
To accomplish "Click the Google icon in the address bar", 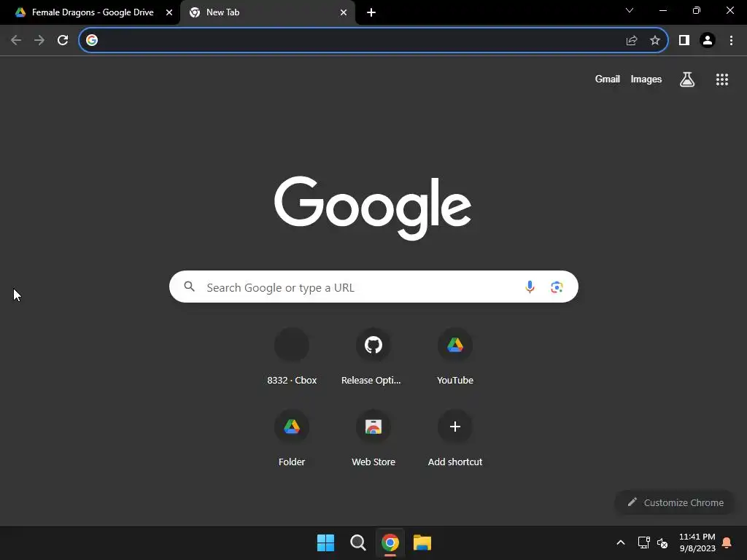I will pos(92,41).
